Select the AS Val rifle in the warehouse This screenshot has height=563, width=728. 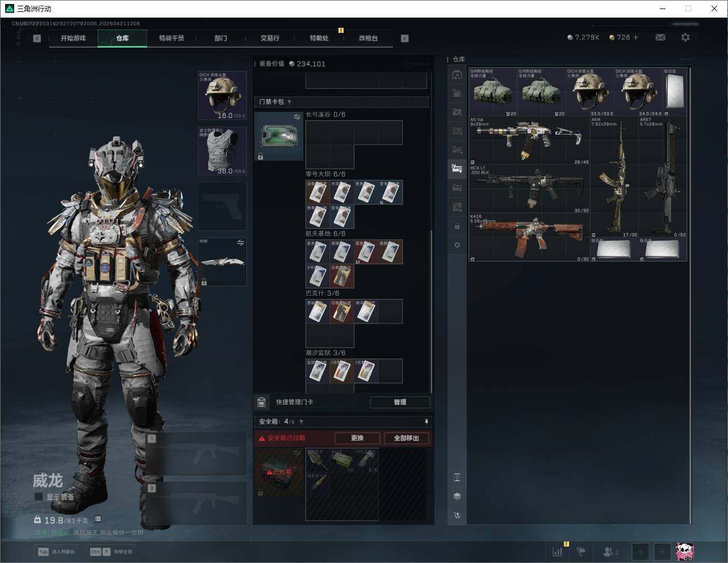pyautogui.click(x=529, y=141)
